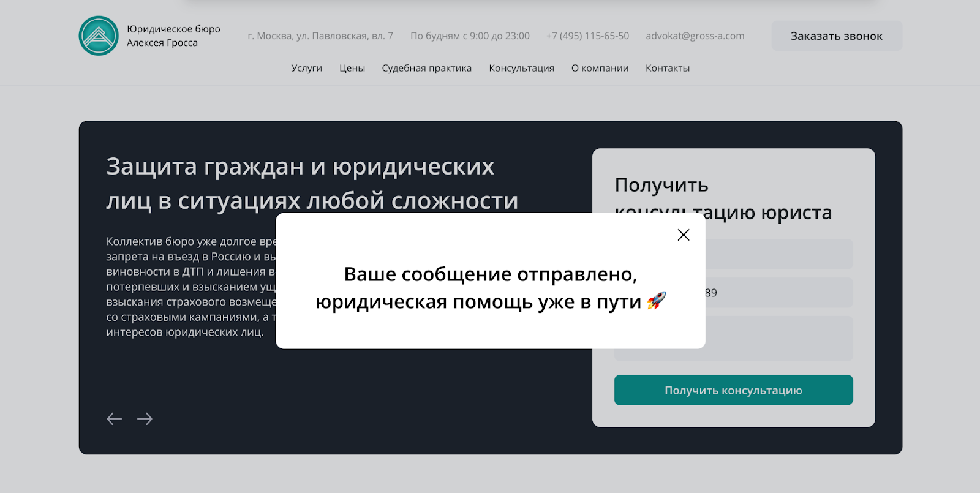
Task: Click the phone number +7 (495) 115-65-50
Action: click(x=587, y=36)
